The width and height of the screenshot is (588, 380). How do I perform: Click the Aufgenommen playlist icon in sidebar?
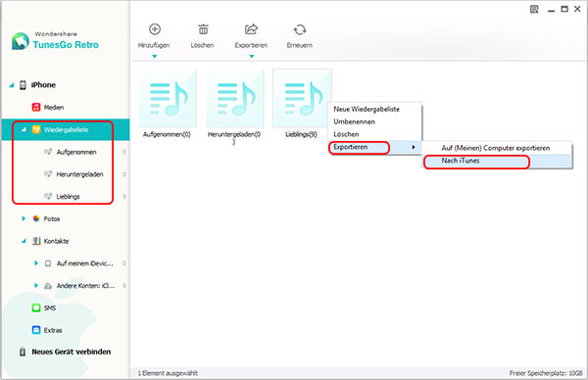(48, 152)
